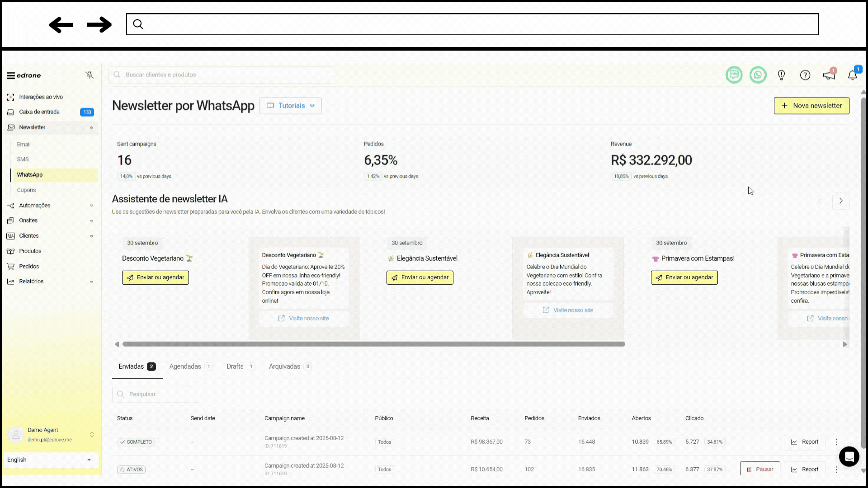Open the Intercom chat bubble

point(849,456)
